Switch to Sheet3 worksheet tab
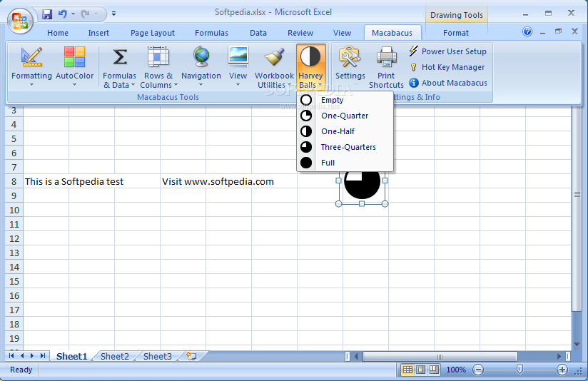 click(158, 356)
